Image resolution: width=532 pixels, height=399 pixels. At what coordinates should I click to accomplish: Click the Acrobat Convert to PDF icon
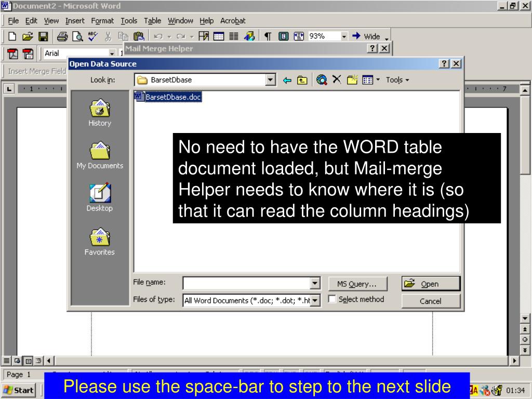[x=12, y=54]
